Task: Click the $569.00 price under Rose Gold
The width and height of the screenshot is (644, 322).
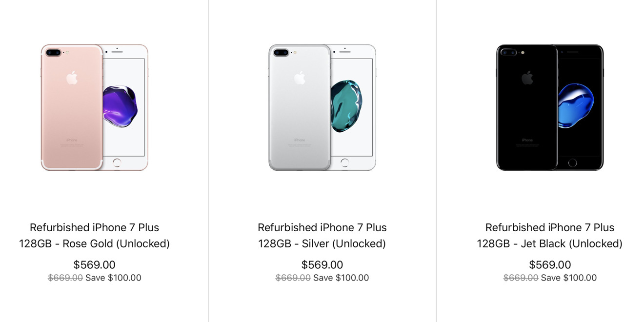Action: [x=94, y=265]
